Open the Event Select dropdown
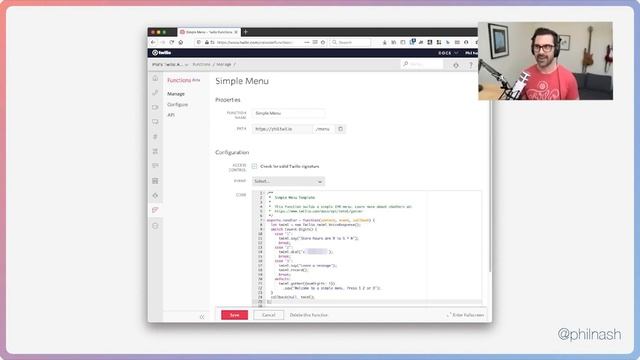Image resolution: width=640 pixels, height=360 pixels. click(288, 181)
